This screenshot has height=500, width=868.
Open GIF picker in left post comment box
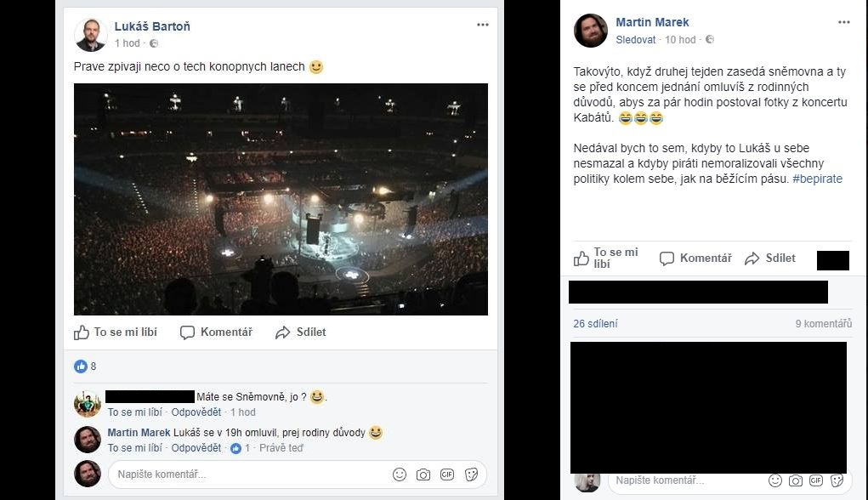point(447,474)
